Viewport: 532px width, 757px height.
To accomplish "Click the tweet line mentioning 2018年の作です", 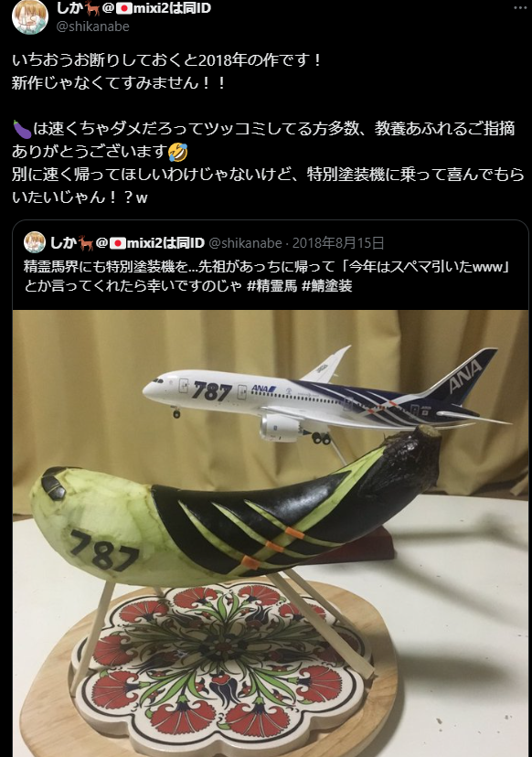I will point(166,60).
